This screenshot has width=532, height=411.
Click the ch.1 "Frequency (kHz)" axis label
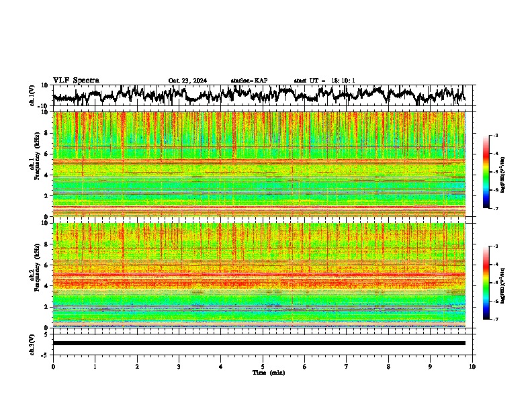pyautogui.click(x=36, y=155)
